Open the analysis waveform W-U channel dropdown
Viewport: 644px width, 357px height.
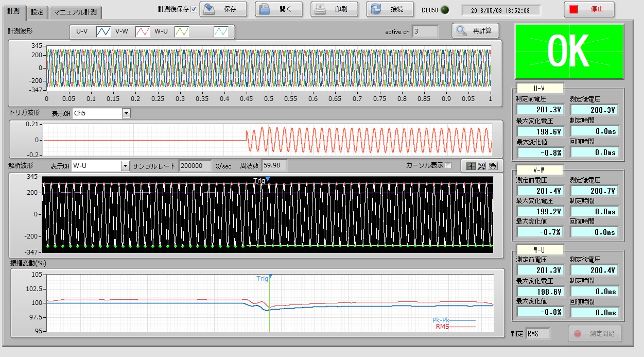click(x=125, y=166)
